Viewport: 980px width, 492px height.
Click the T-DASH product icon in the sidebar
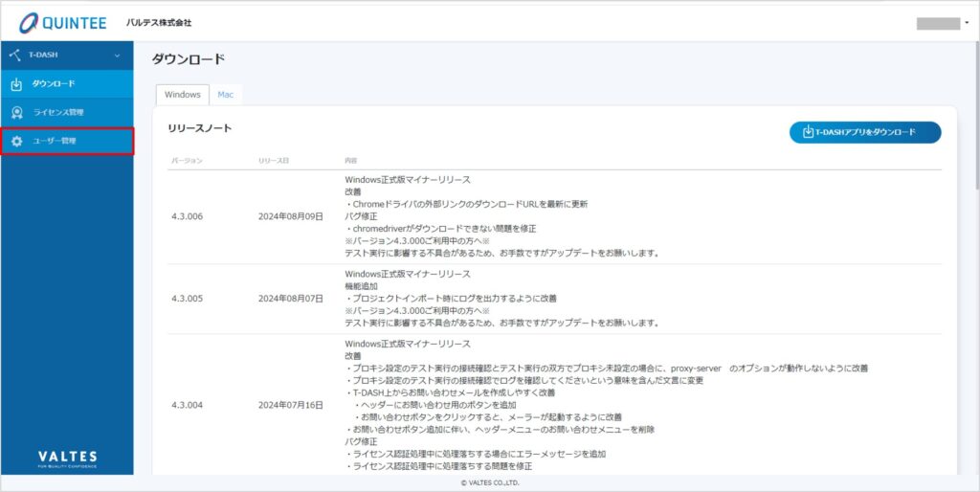(x=14, y=56)
